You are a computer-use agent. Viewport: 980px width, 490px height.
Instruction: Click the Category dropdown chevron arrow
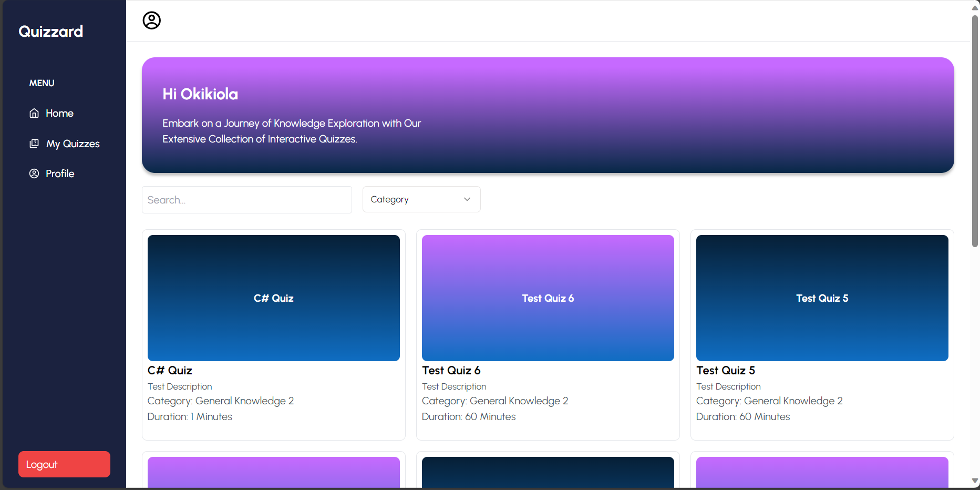[467, 199]
